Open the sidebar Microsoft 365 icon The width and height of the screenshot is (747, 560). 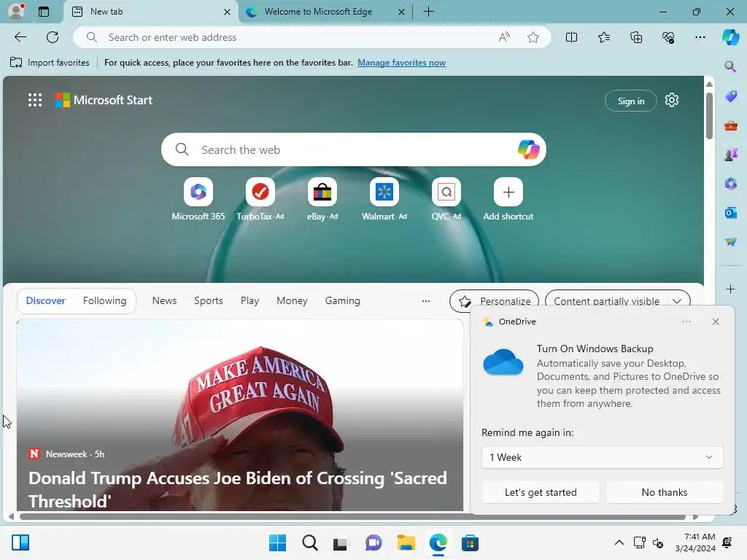point(731,183)
